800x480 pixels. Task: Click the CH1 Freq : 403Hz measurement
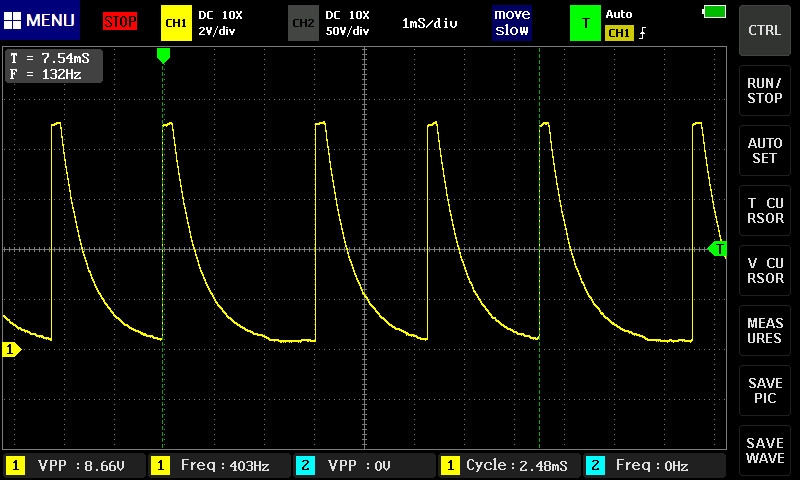[219, 465]
